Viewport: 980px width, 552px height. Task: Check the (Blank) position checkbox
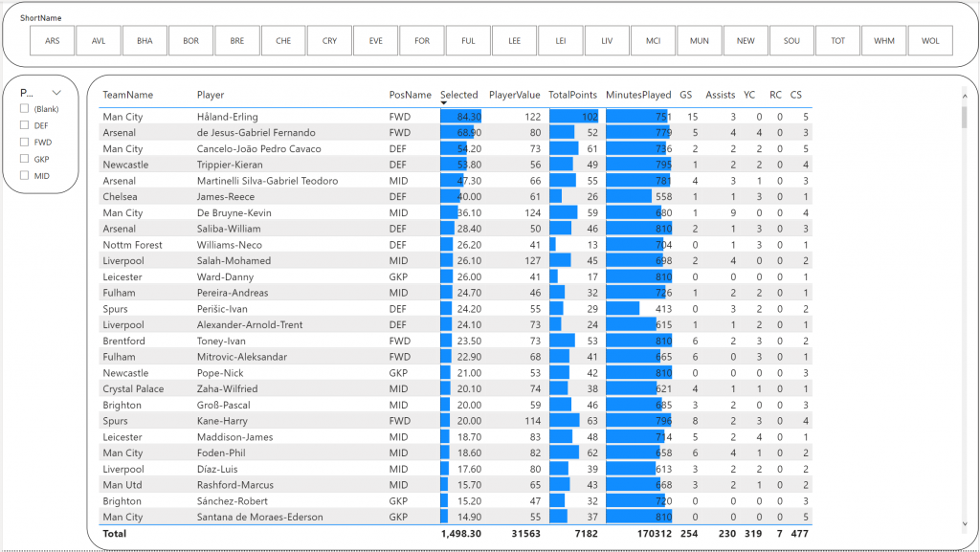point(25,109)
